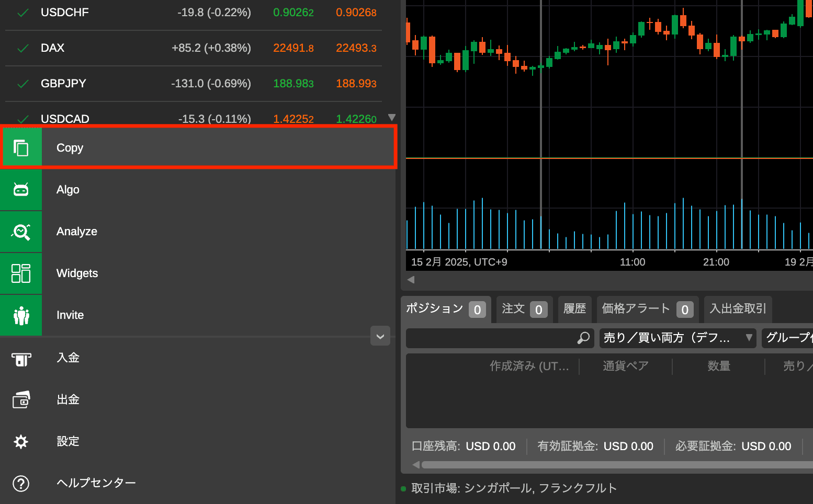
Task: Click the 11:00 time axis label
Action: (x=633, y=262)
